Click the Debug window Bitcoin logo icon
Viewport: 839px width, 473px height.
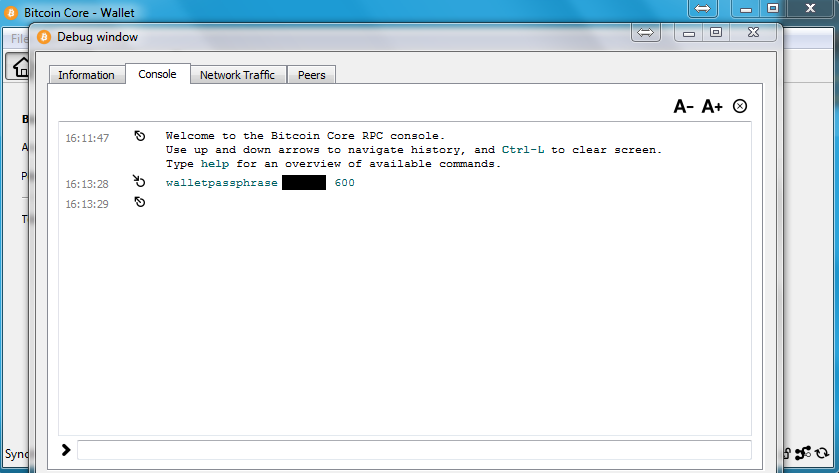[44, 37]
